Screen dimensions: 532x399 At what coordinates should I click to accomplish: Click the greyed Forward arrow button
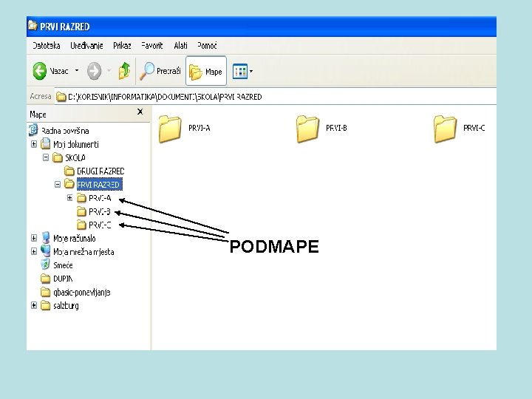[94, 71]
